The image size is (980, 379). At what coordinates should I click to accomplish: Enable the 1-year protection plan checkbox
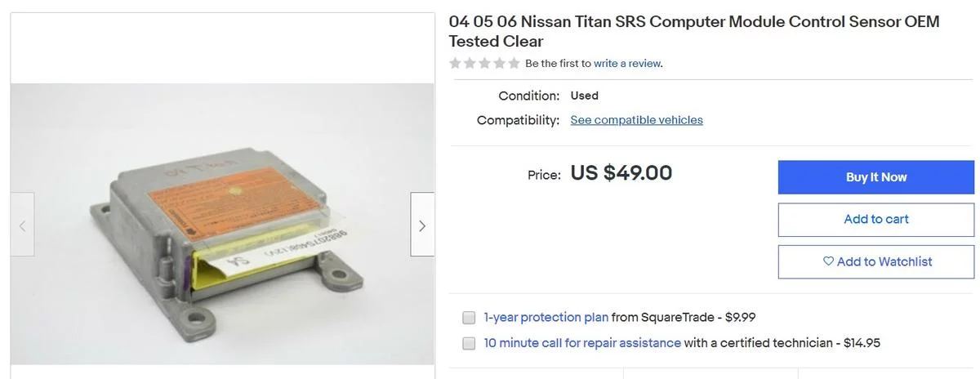[x=469, y=318]
